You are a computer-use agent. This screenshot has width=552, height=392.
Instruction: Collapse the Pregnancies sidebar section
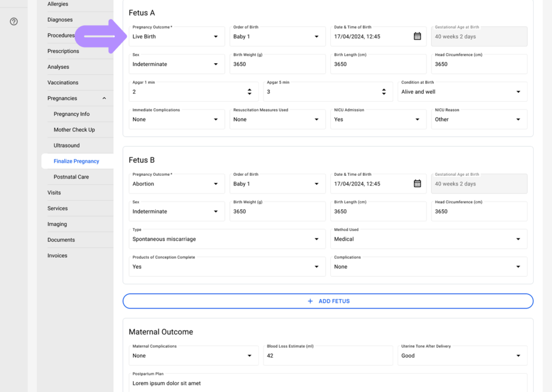point(104,98)
